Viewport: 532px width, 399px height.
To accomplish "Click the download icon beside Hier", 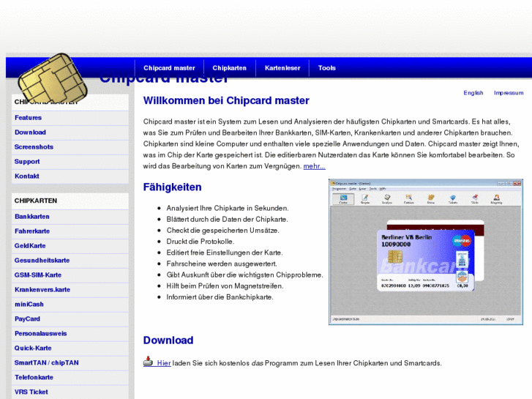I will pyautogui.click(x=148, y=362).
